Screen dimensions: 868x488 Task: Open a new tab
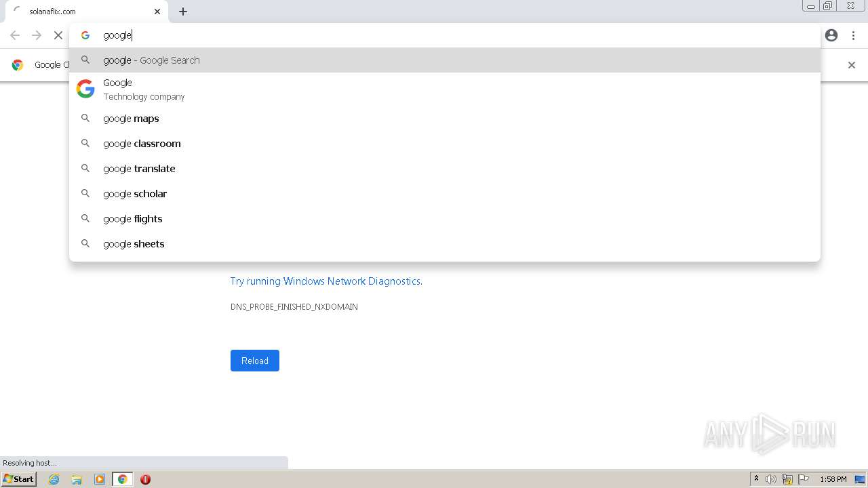point(183,12)
